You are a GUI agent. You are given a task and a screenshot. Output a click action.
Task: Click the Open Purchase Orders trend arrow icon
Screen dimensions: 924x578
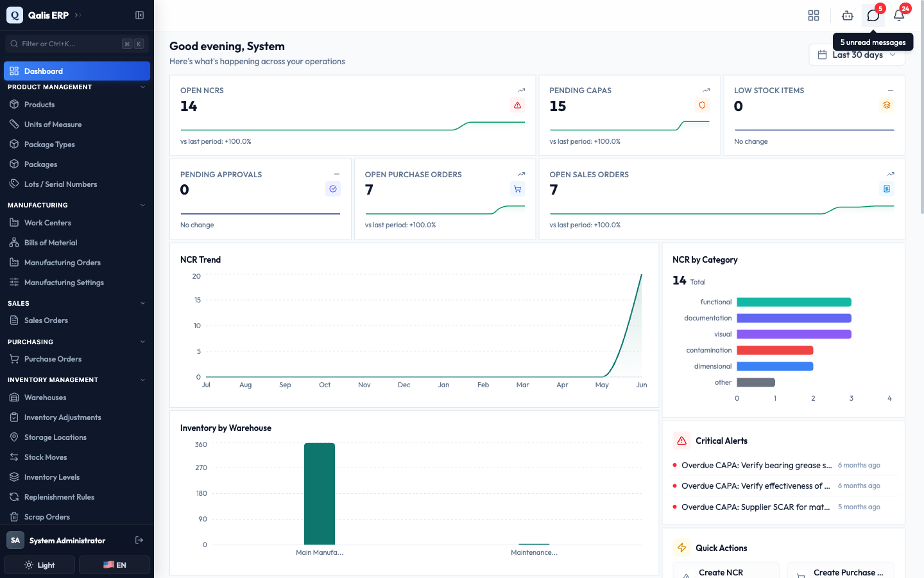click(521, 174)
